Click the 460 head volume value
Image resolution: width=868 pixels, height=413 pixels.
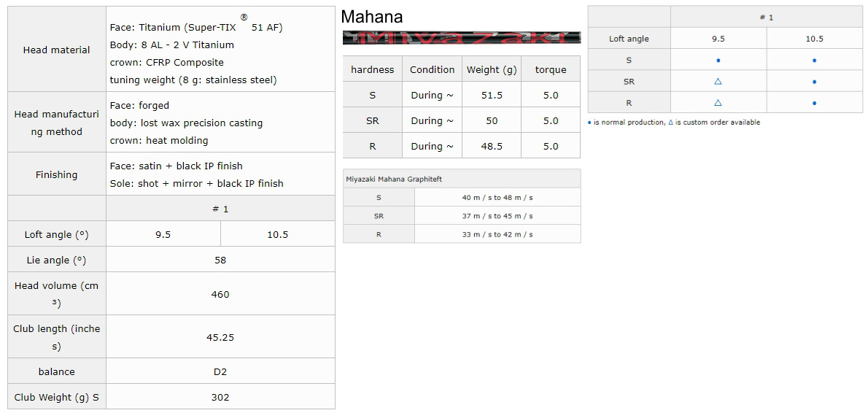click(220, 295)
